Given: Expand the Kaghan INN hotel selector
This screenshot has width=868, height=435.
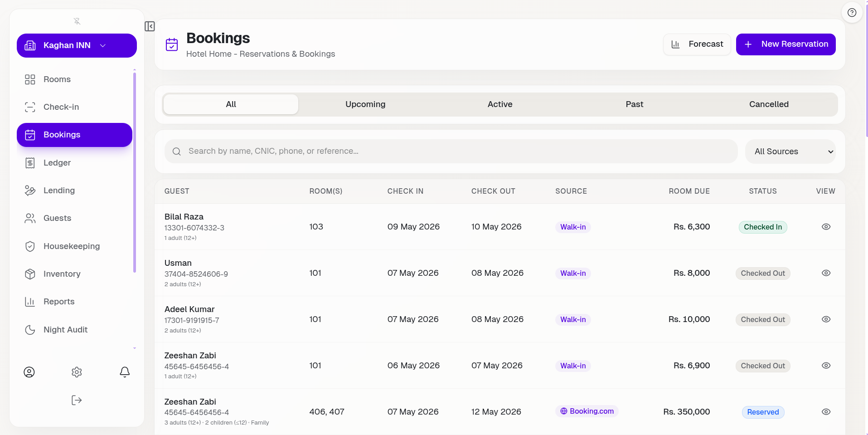Looking at the screenshot, I should coord(77,45).
